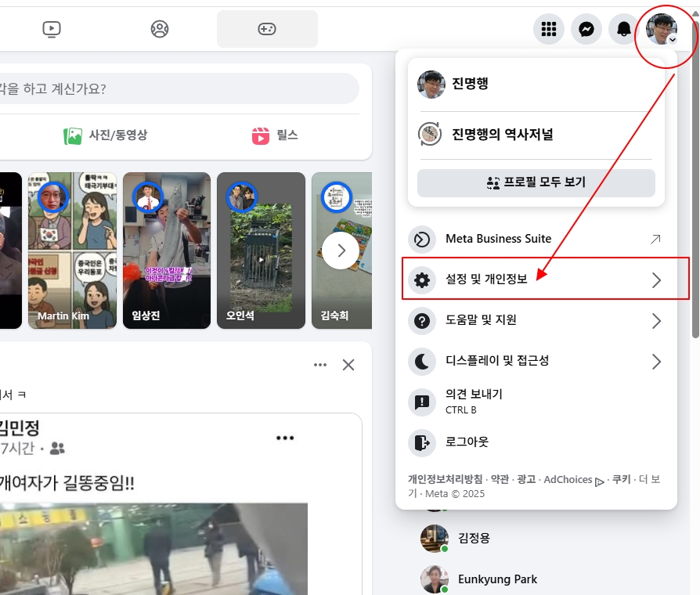Open 도움말 및 지원
The width and height of the screenshot is (700, 595).
coord(536,320)
